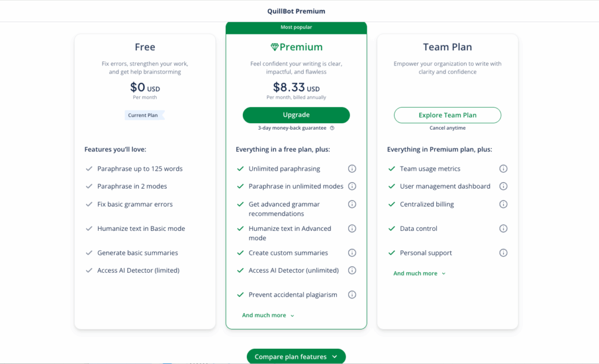View info for Team usage metrics

[x=503, y=168]
